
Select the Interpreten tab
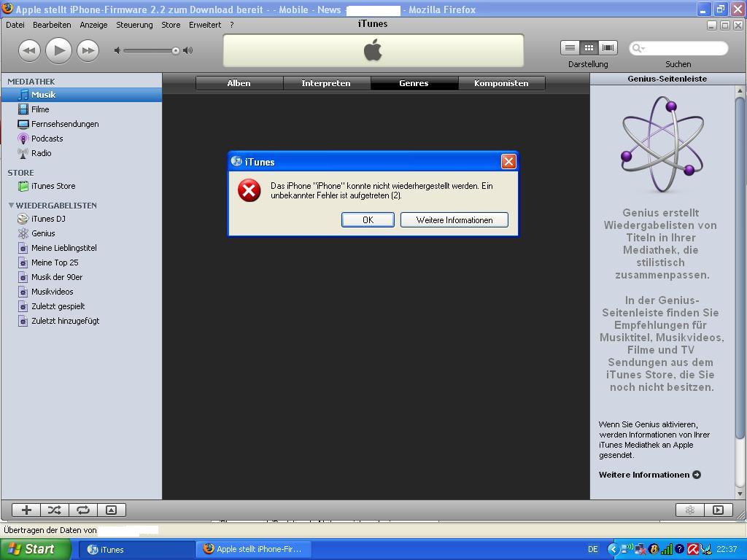coord(326,83)
